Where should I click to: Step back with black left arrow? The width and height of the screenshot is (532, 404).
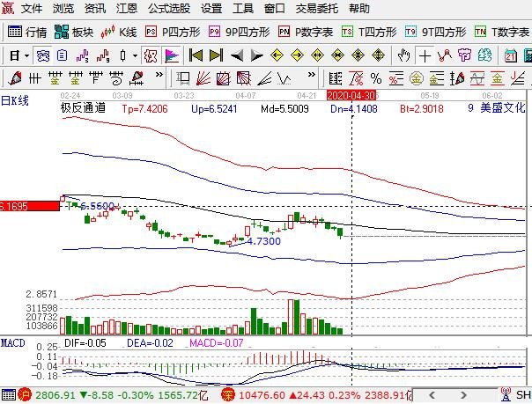point(237,55)
